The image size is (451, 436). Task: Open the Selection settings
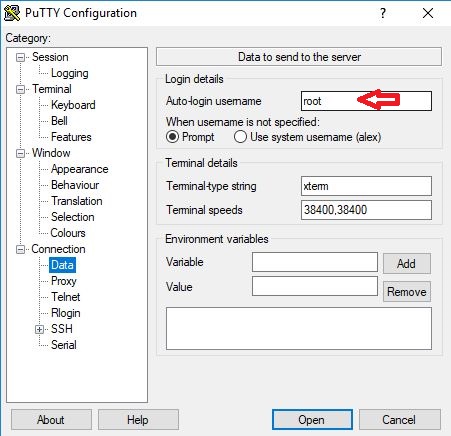(73, 217)
